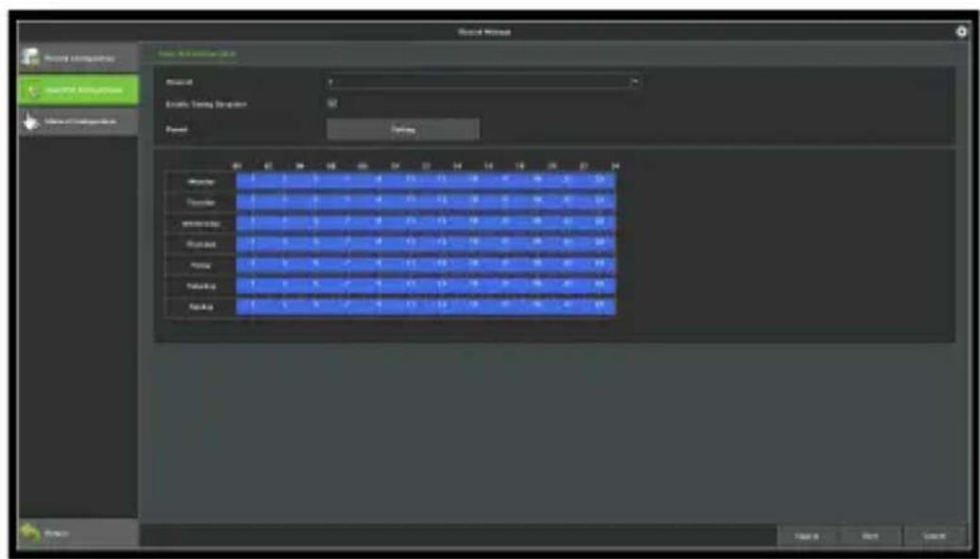The image size is (980, 559).
Task: Click the Friday schedule bar
Action: pos(426,265)
